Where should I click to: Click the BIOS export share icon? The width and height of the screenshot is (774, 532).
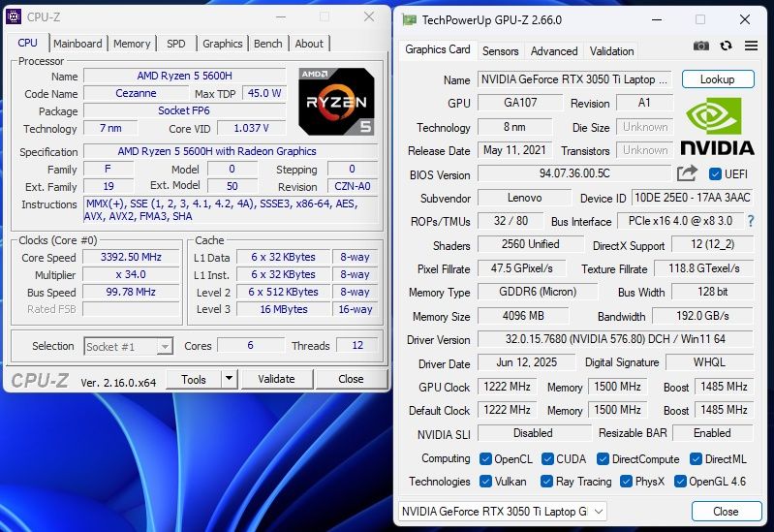[x=687, y=173]
